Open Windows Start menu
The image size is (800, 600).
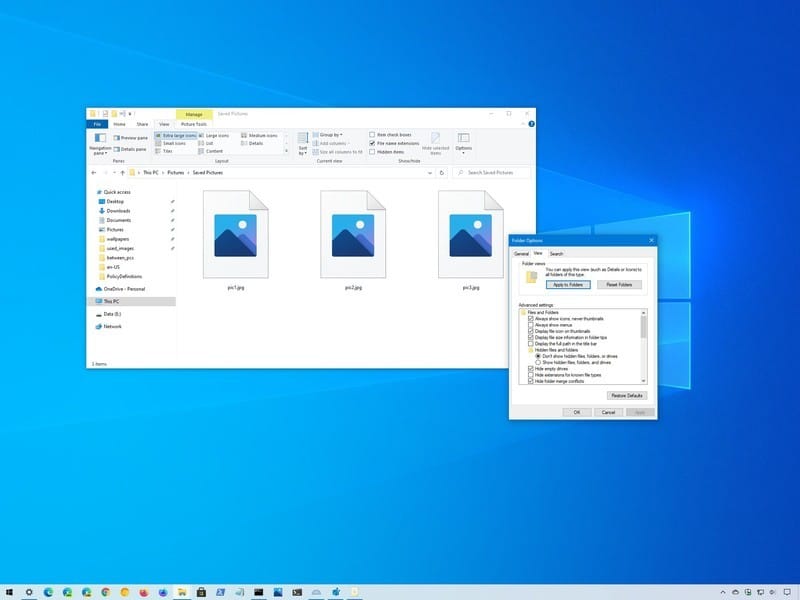click(x=10, y=592)
